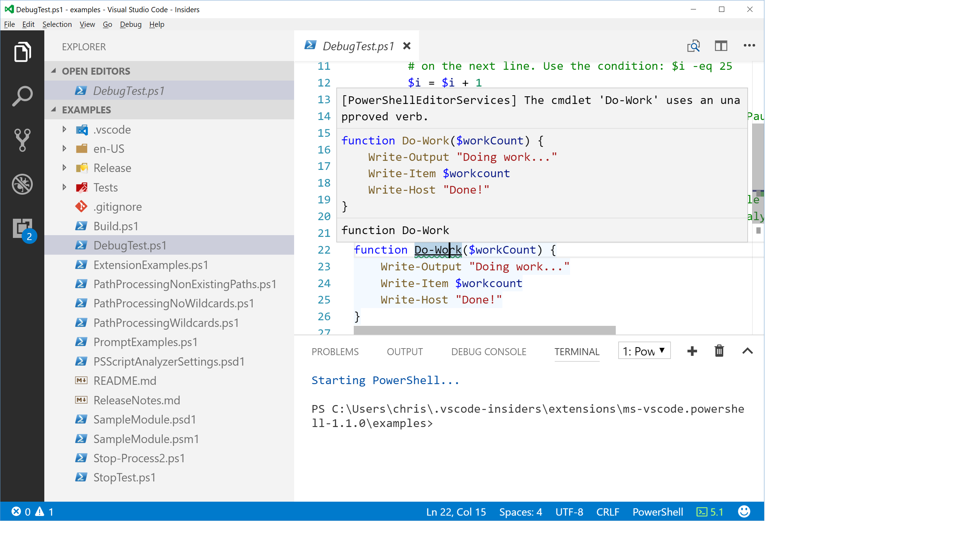Open the editor More Actions menu
Screen dimensions: 980x554
749,46
